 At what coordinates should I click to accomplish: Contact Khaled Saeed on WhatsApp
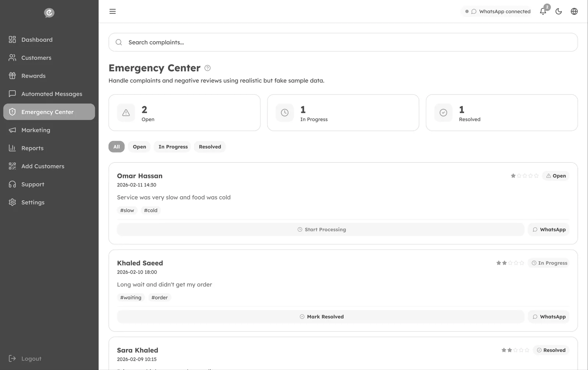(x=549, y=317)
